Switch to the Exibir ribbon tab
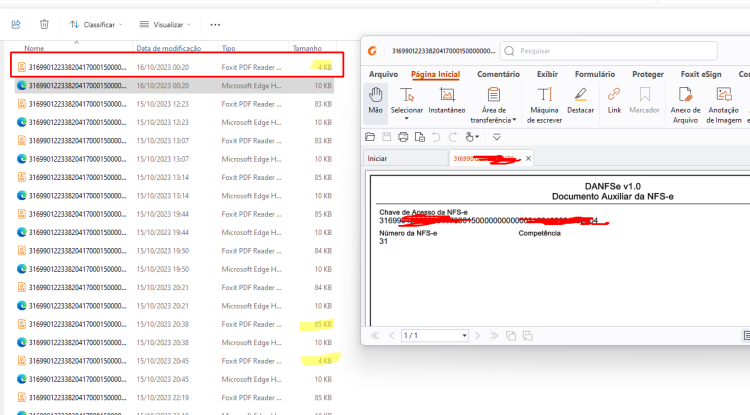The width and height of the screenshot is (750, 415). tap(547, 74)
